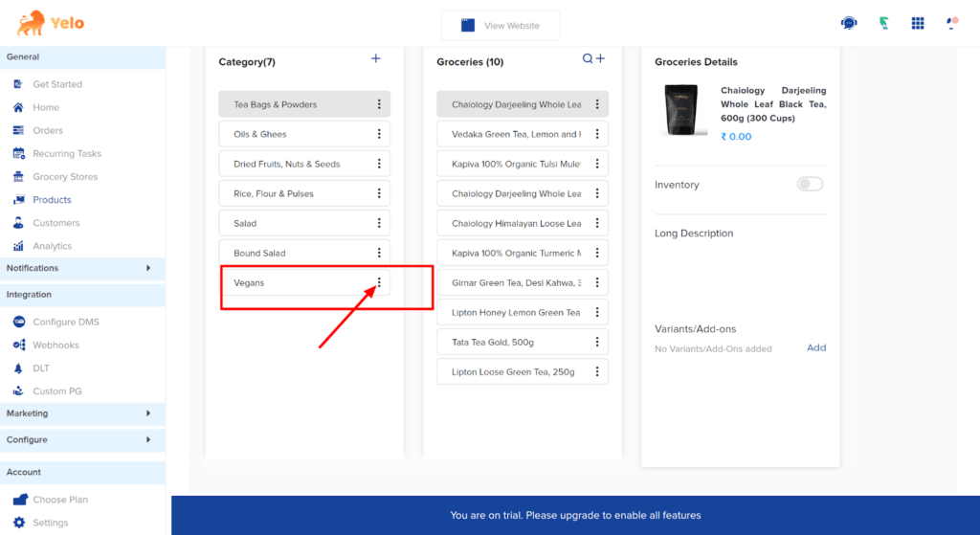This screenshot has width=980, height=535.
Task: Open options for Kapiva Organic Tulsi product
Action: coord(597,164)
